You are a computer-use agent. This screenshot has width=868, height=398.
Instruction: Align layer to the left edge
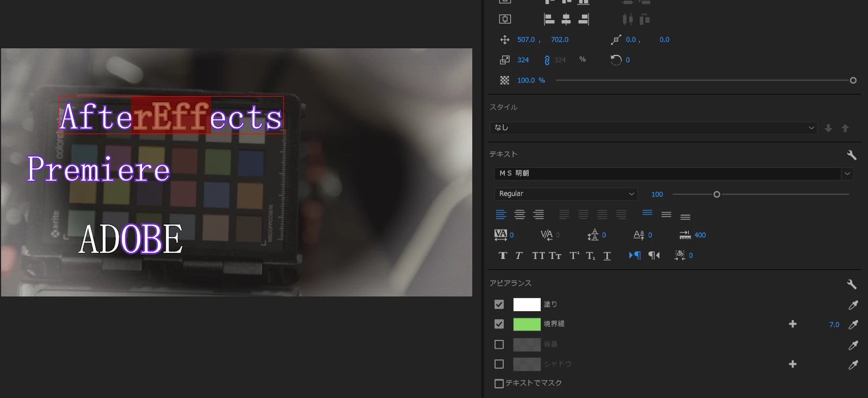click(549, 20)
